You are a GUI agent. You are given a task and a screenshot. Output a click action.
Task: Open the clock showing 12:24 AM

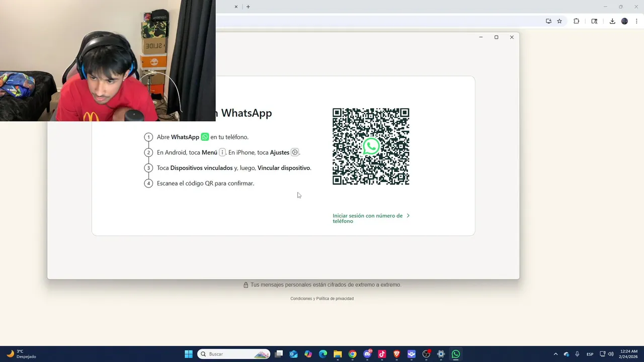(x=629, y=354)
